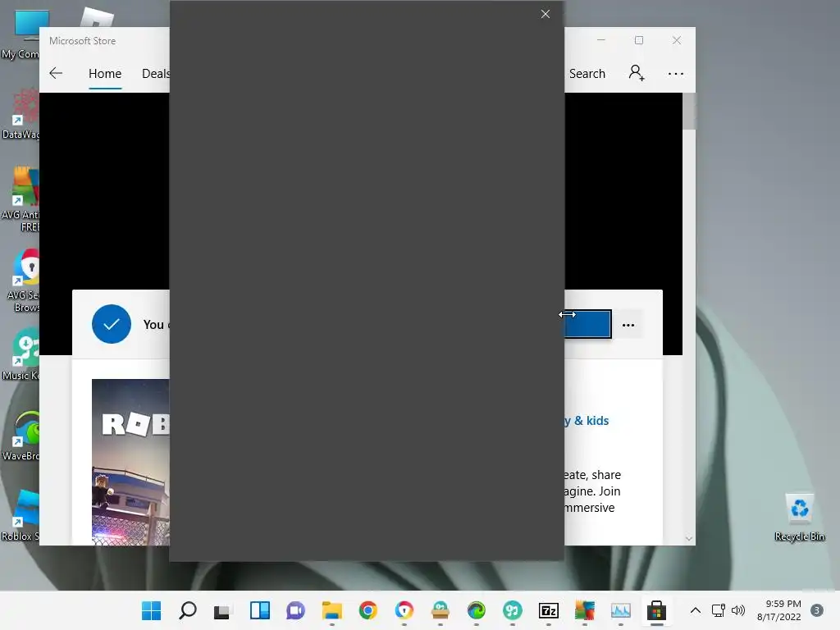This screenshot has width=840, height=630.
Task: Click Microsoft Store taskbar icon
Action: (x=657, y=610)
